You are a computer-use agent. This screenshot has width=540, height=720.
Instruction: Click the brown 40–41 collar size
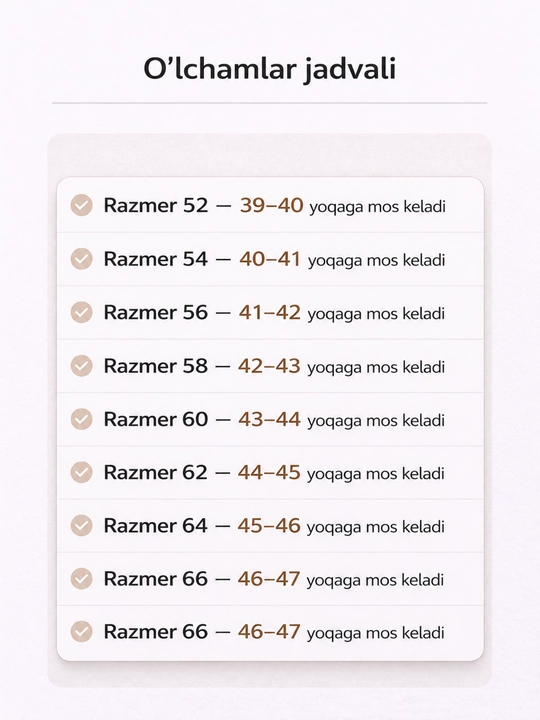click(270, 259)
